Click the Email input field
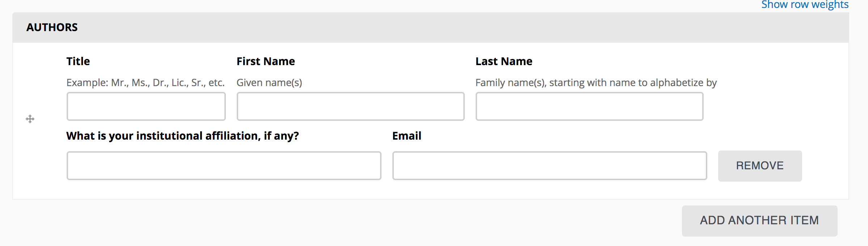 [550, 165]
